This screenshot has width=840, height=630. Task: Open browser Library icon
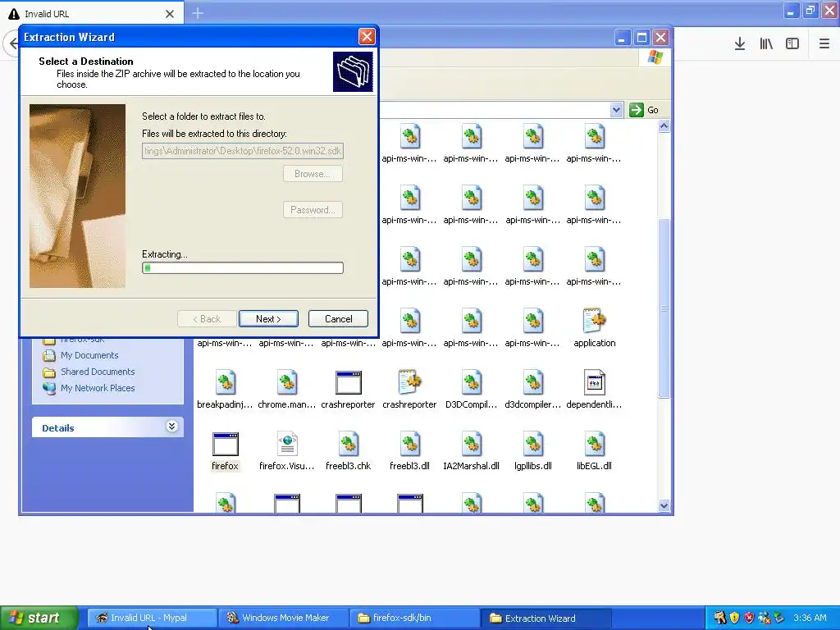click(766, 44)
